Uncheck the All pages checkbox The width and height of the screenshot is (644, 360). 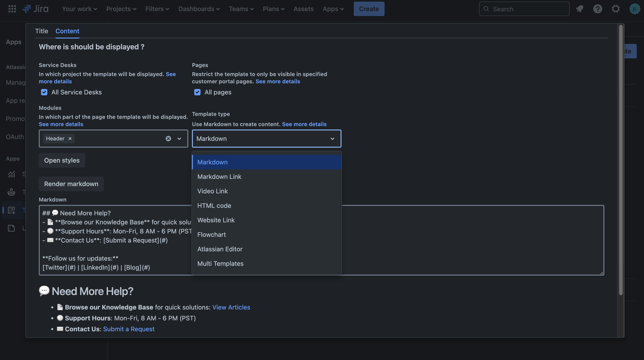tap(197, 92)
